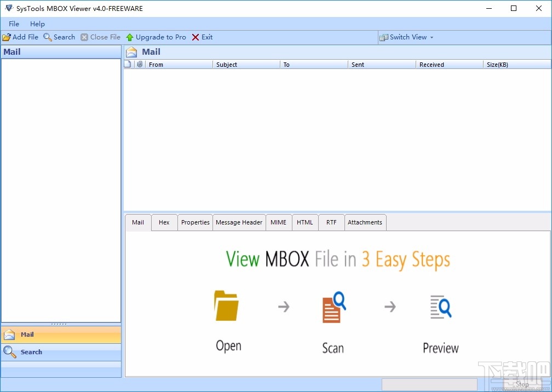
Task: Toggle the checkbox column header in the mail list
Action: tap(128, 64)
